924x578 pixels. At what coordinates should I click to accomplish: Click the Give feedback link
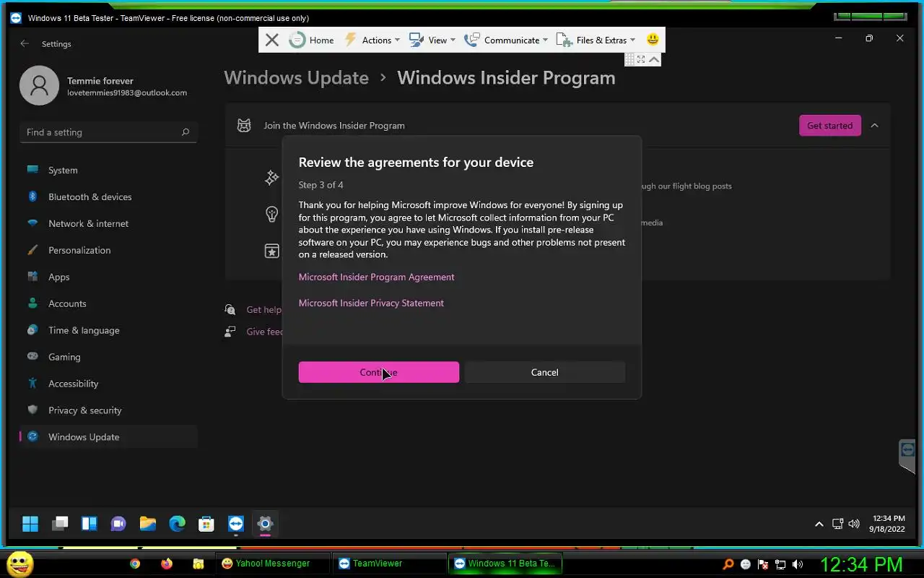pyautogui.click(x=264, y=332)
